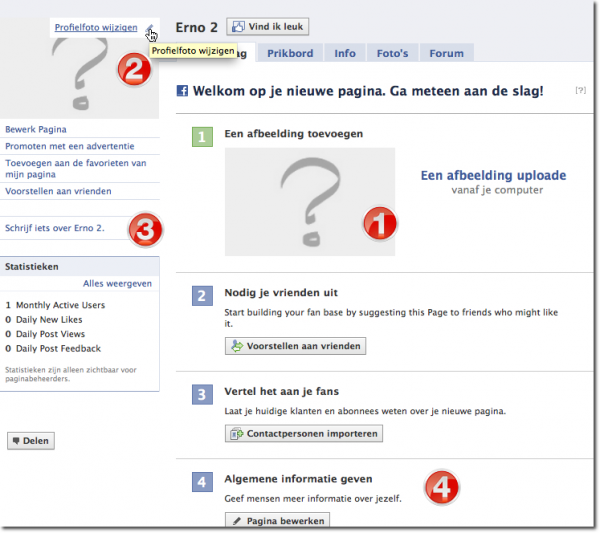
Task: Open the Bewerk Pagina link
Action: pos(36,129)
